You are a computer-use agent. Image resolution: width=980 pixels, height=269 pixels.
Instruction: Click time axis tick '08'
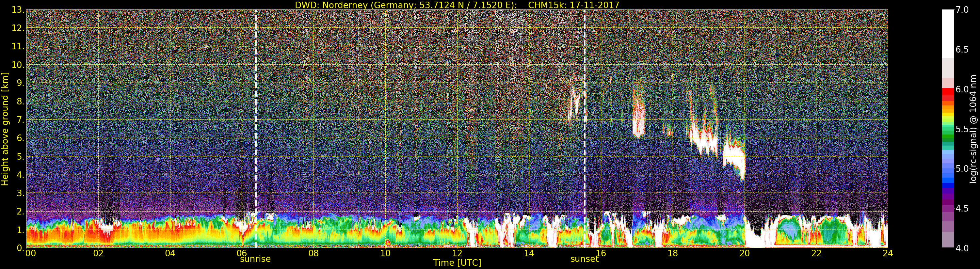click(x=313, y=253)
